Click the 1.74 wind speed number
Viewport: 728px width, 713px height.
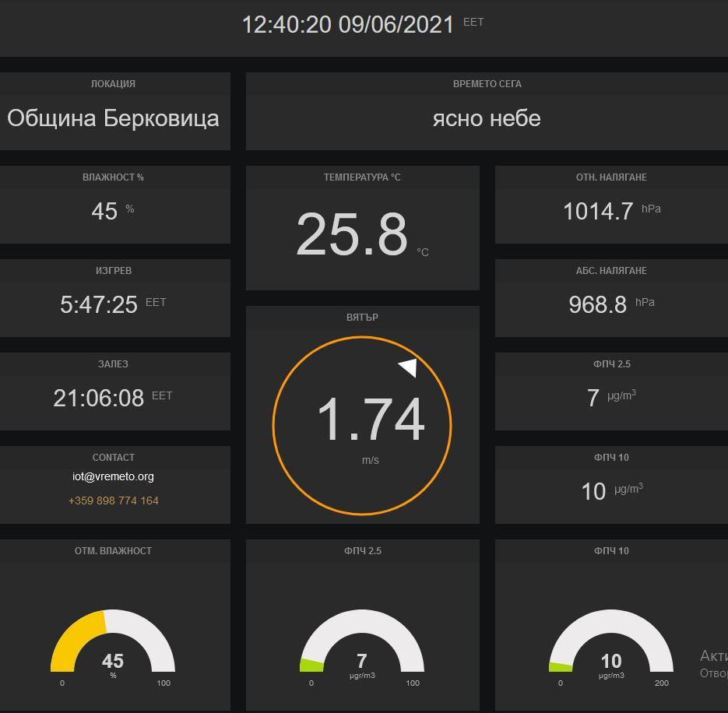[x=370, y=420]
